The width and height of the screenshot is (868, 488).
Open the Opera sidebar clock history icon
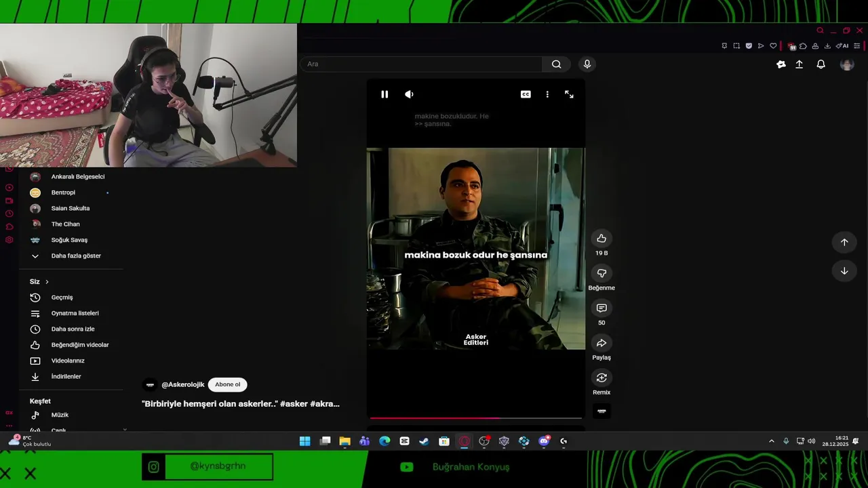click(9, 213)
